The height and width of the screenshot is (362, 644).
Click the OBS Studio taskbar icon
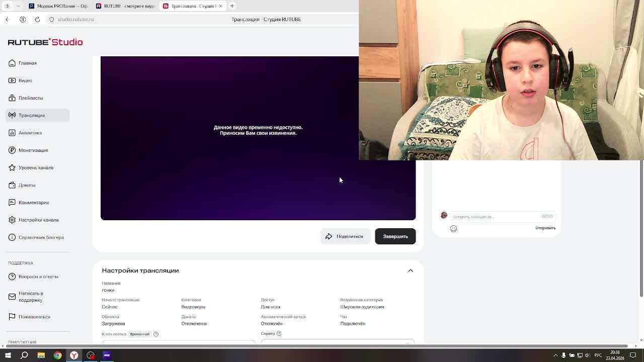pos(91,355)
